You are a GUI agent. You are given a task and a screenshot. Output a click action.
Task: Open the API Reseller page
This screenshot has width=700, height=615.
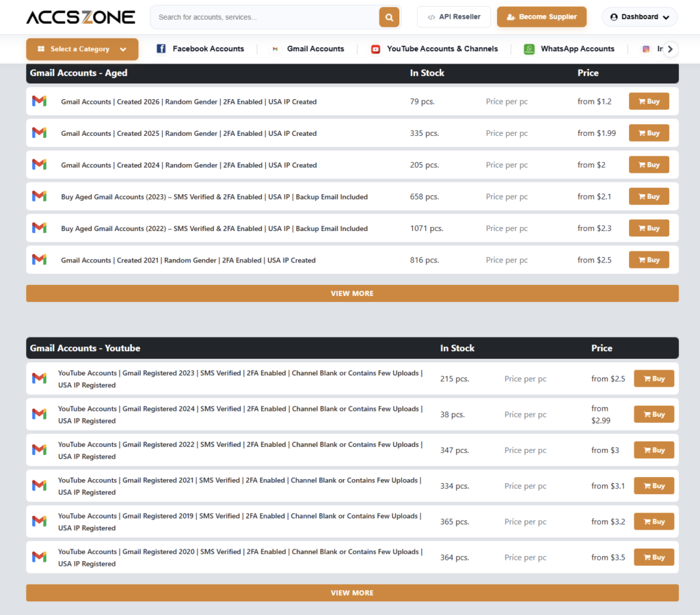pos(454,17)
